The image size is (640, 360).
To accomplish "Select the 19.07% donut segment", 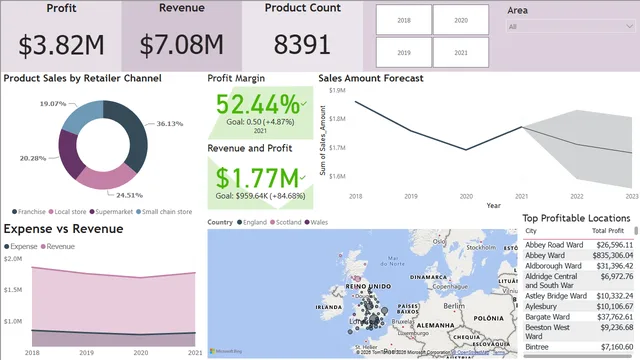I will (x=83, y=116).
